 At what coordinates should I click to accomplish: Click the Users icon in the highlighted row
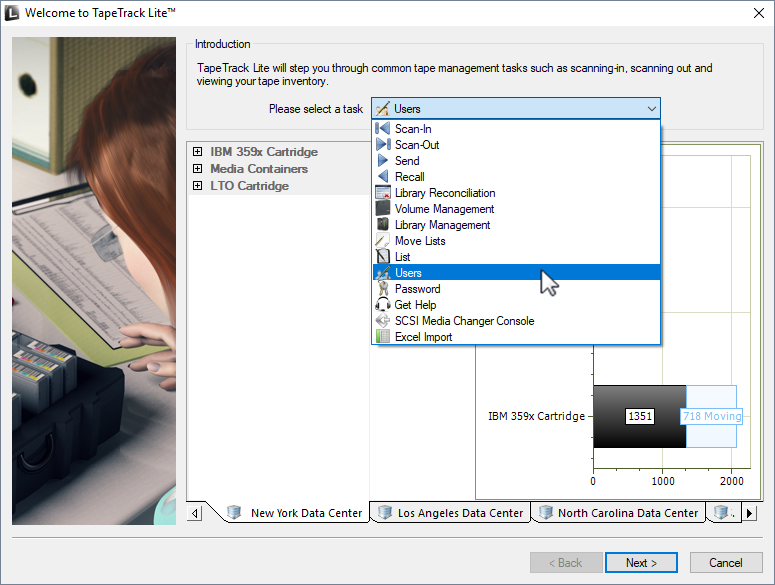tap(383, 272)
